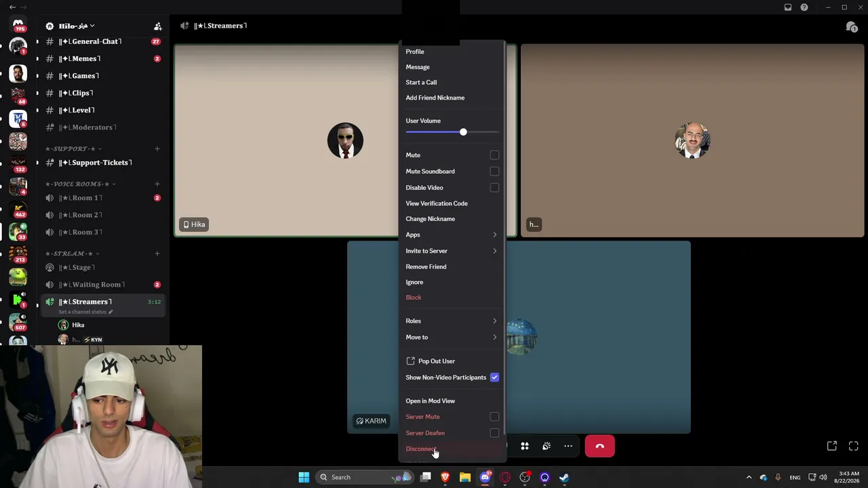Pop out the call window icon
Image resolution: width=868 pixels, height=488 pixels.
tap(832, 446)
